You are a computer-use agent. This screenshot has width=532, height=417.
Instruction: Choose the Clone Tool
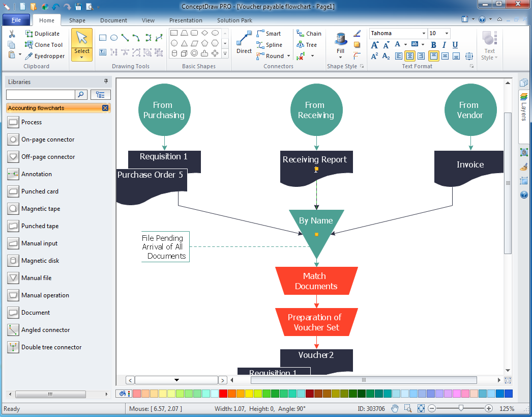click(44, 45)
